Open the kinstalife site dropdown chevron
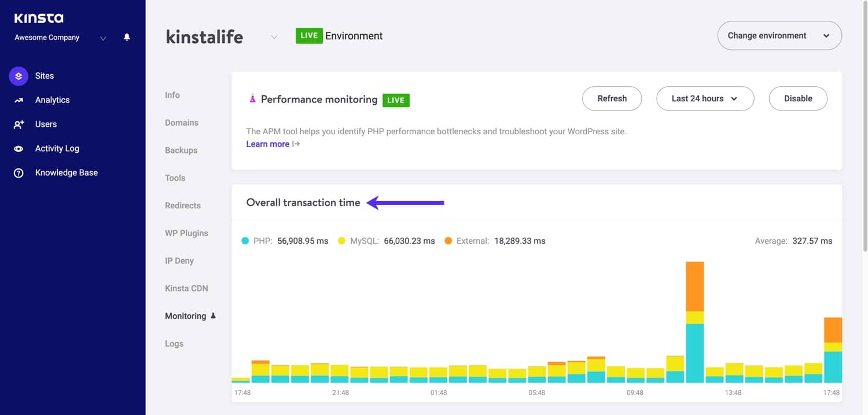This screenshot has height=415, width=868. 274,37
